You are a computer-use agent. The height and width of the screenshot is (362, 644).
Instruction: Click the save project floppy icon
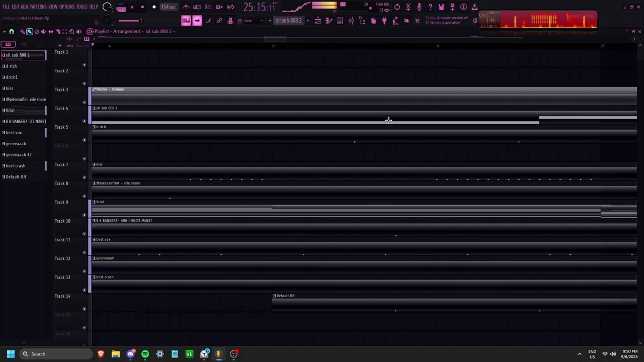click(441, 7)
